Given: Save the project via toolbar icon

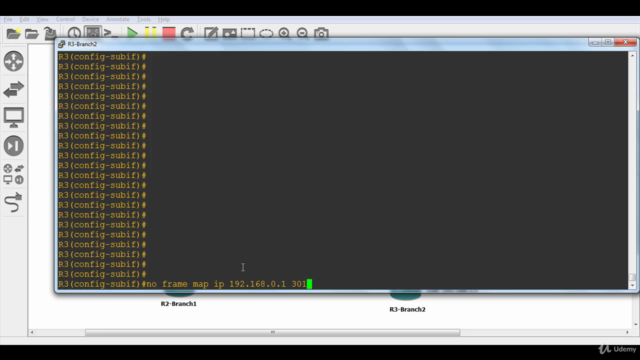Looking at the screenshot, I should (50, 33).
